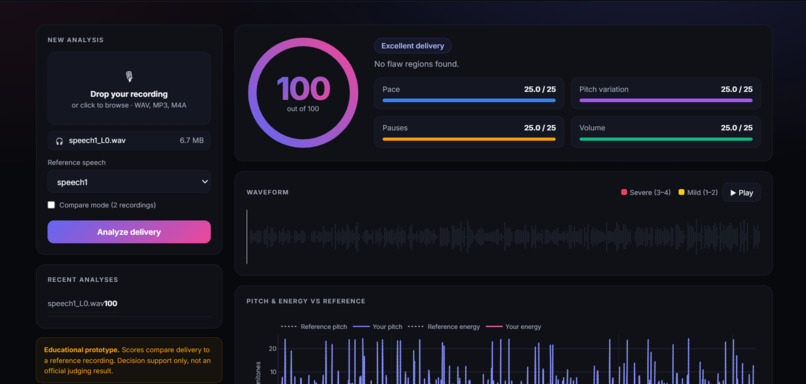Click the 100 overall score ring
806x384 pixels.
tap(303, 93)
